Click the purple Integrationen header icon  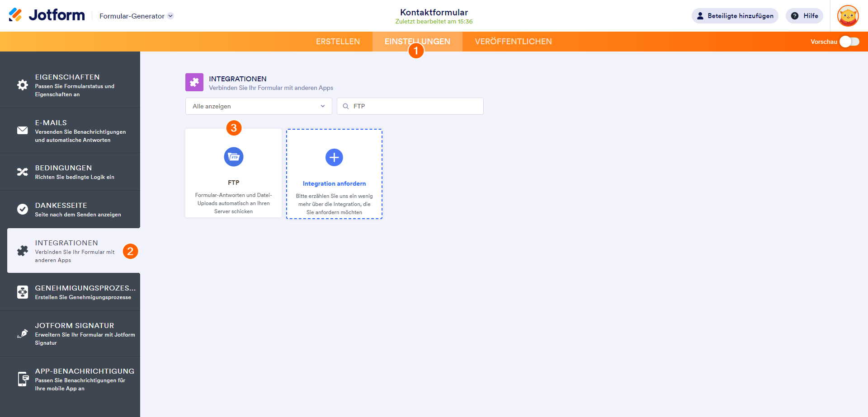pyautogui.click(x=194, y=82)
